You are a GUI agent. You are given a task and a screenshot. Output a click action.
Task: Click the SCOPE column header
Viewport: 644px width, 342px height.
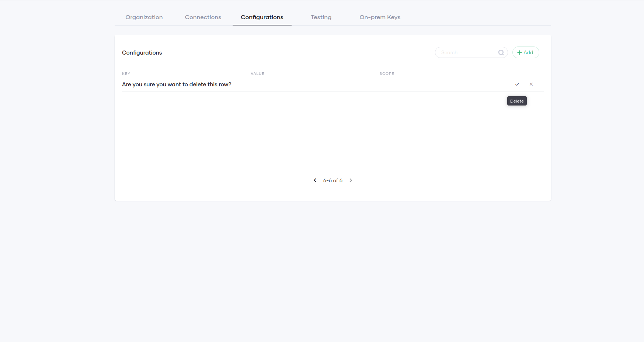pos(387,73)
